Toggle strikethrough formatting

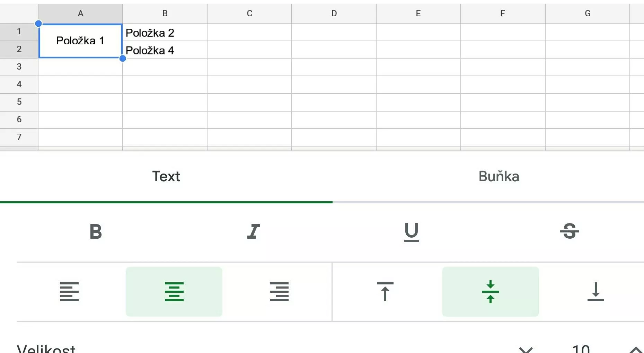[570, 231]
